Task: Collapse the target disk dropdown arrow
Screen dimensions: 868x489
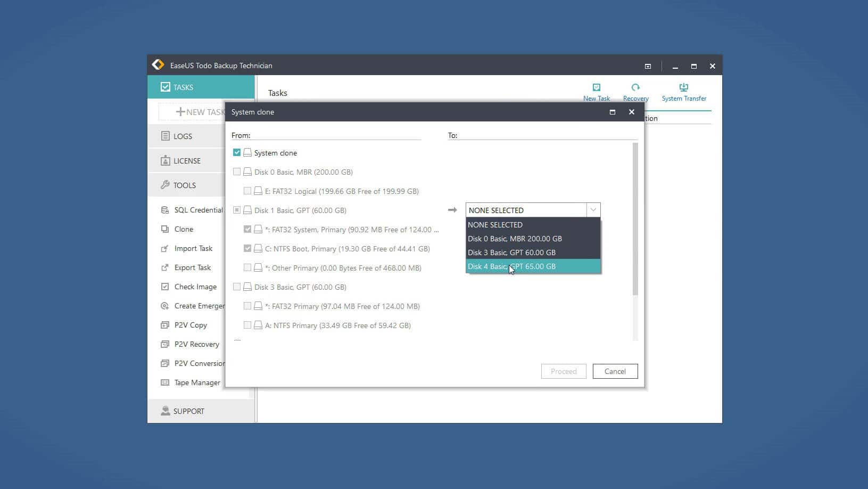Action: [x=593, y=210]
